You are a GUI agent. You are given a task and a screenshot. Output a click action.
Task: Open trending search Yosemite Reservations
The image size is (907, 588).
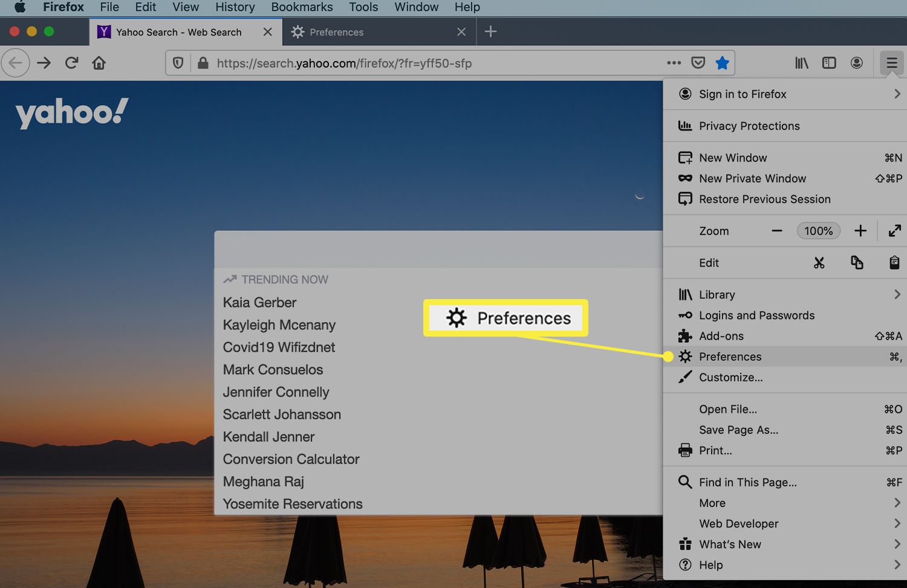[293, 503]
